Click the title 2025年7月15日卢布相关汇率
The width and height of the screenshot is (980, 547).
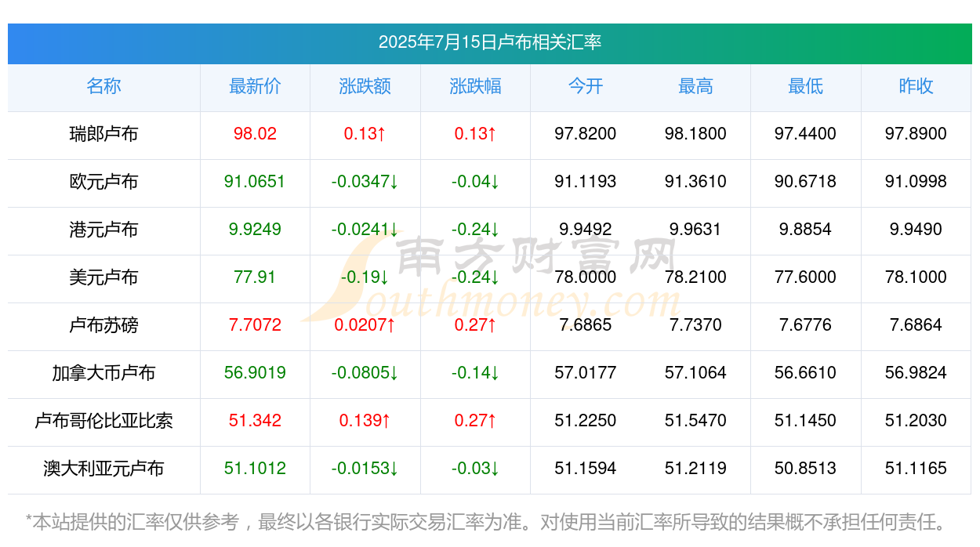[490, 42]
